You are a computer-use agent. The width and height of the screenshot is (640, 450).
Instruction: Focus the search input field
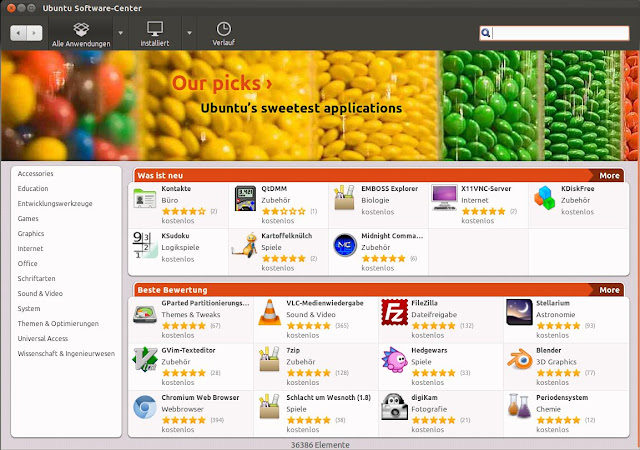coord(554,33)
